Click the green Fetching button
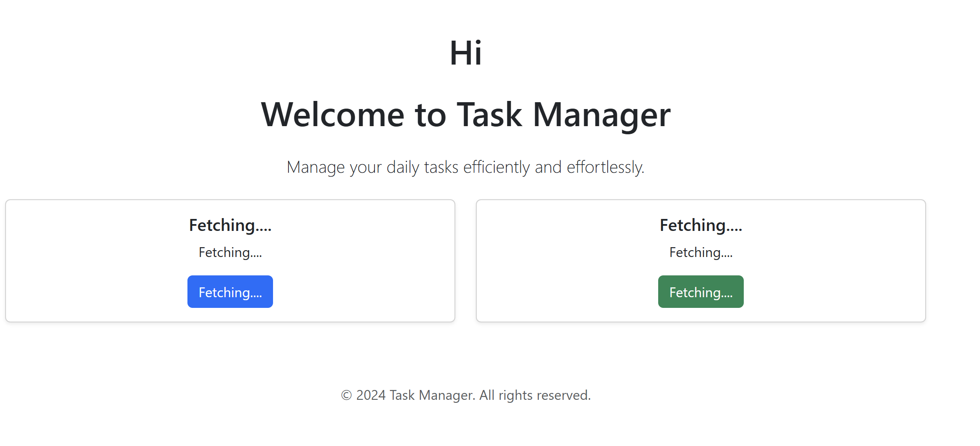Screen dimensions: 980x446 point(701,292)
